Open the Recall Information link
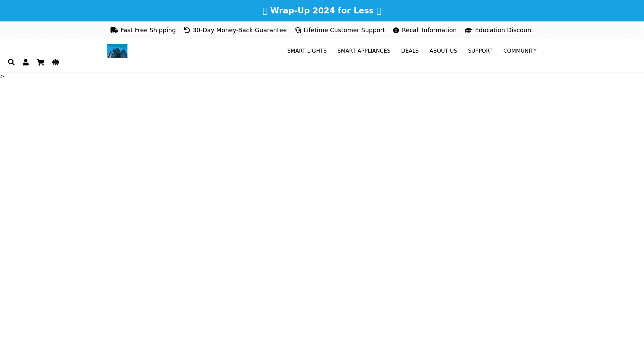This screenshot has height=362, width=644. (x=429, y=30)
